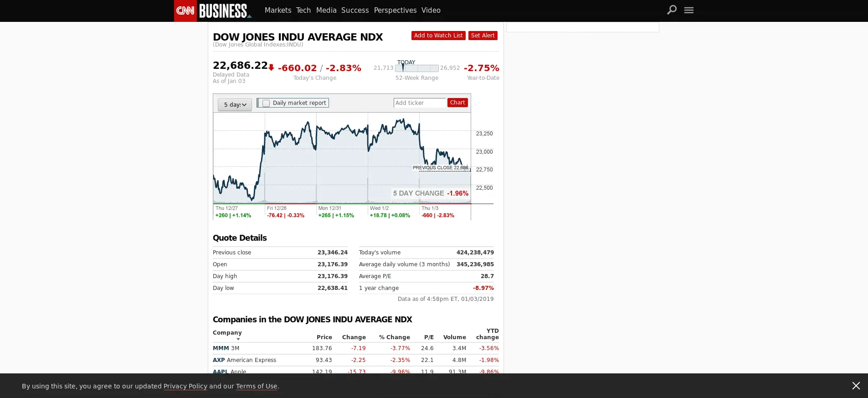Click the Set Alert button
This screenshot has width=868, height=398.
pyautogui.click(x=483, y=36)
